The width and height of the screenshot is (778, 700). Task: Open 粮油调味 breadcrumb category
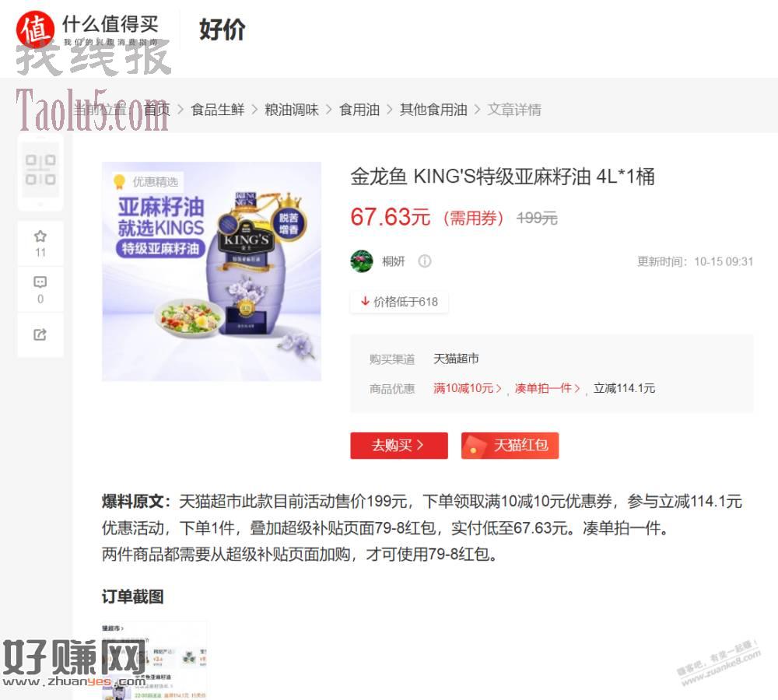292,109
